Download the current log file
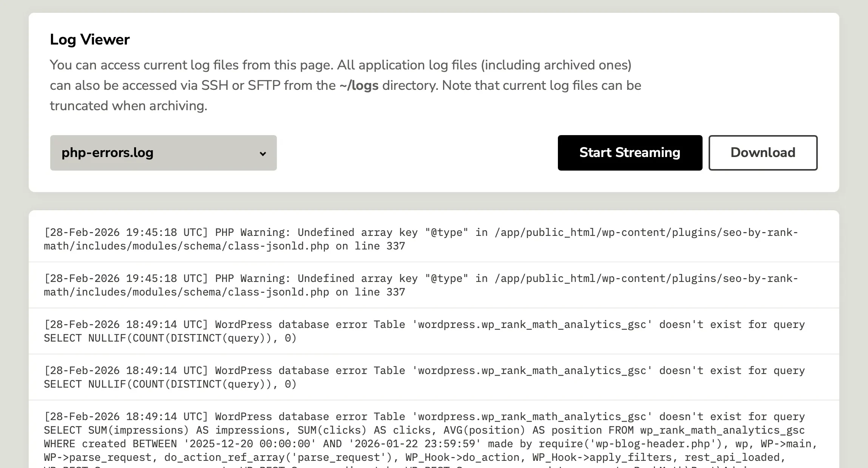The image size is (868, 468). (x=763, y=153)
